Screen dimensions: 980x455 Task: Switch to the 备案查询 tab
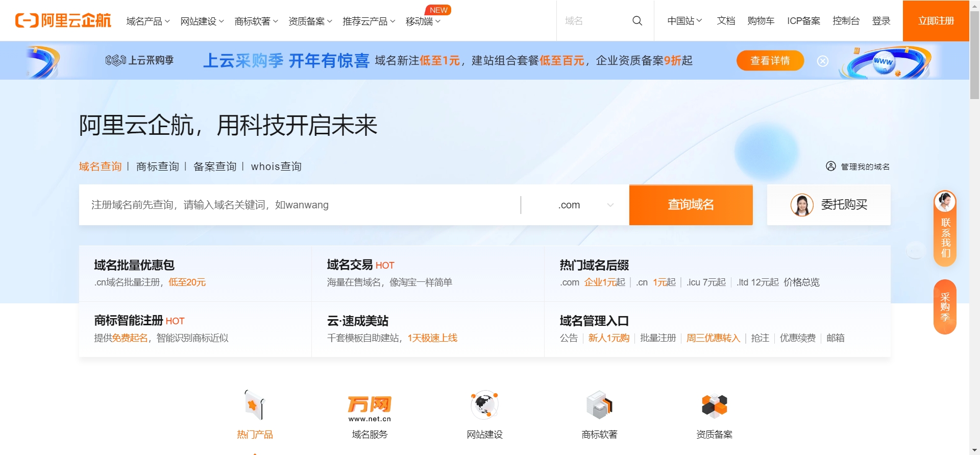click(215, 166)
